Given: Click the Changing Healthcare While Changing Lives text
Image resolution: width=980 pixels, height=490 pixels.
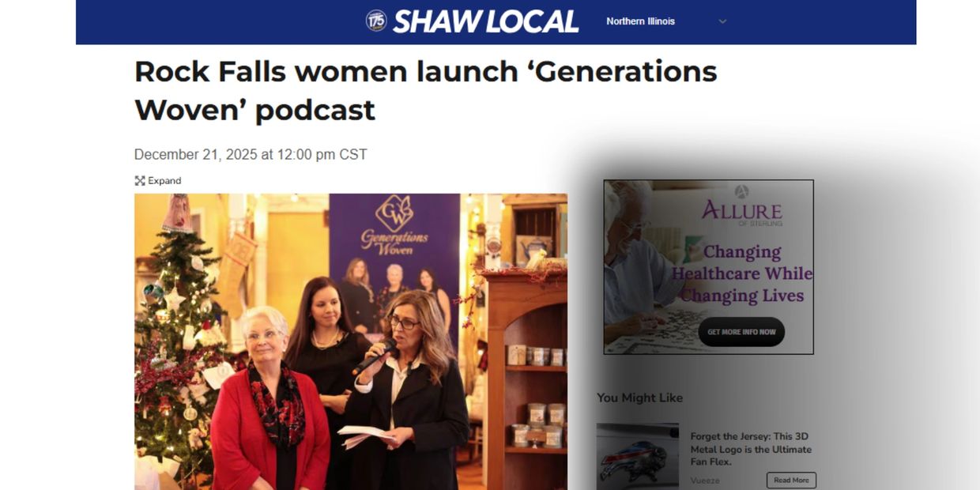Looking at the screenshot, I should click(741, 273).
